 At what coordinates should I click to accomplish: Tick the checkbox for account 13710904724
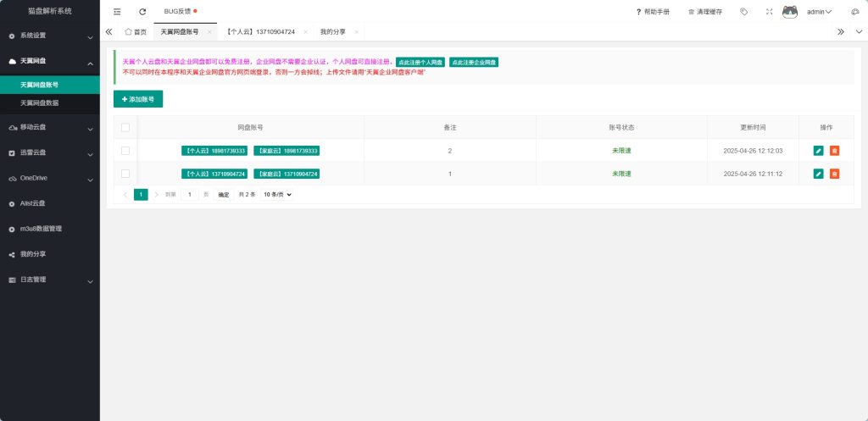pos(125,174)
